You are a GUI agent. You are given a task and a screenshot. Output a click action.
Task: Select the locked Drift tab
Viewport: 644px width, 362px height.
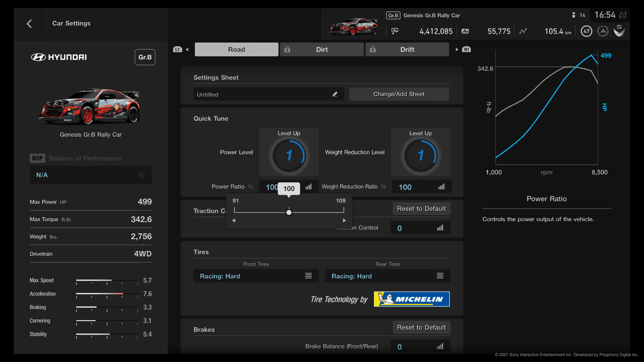click(x=407, y=50)
